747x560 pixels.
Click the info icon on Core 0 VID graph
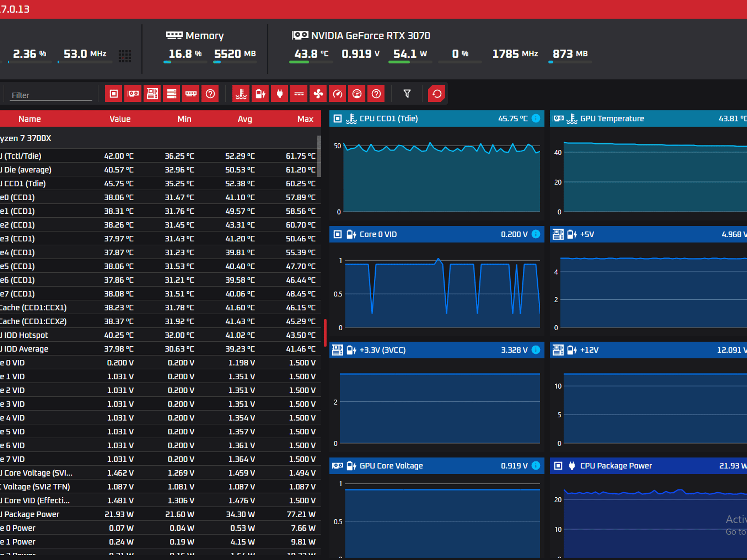[x=536, y=234]
